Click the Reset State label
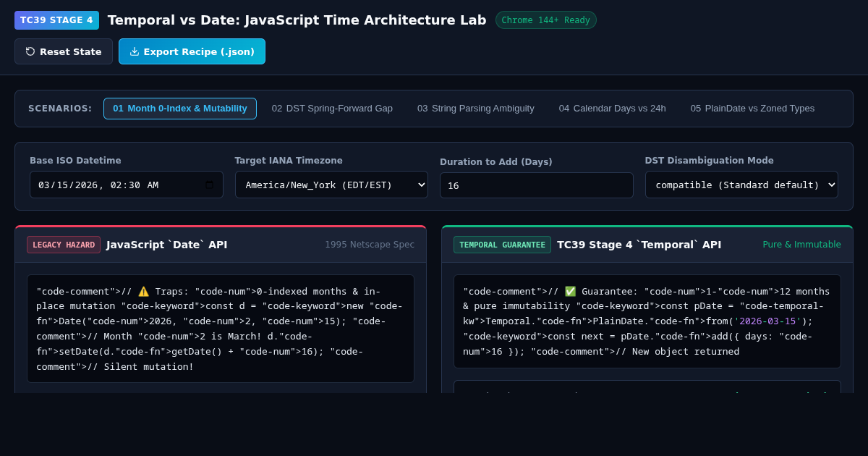Viewport: 868px width, 456px height. pos(71,51)
